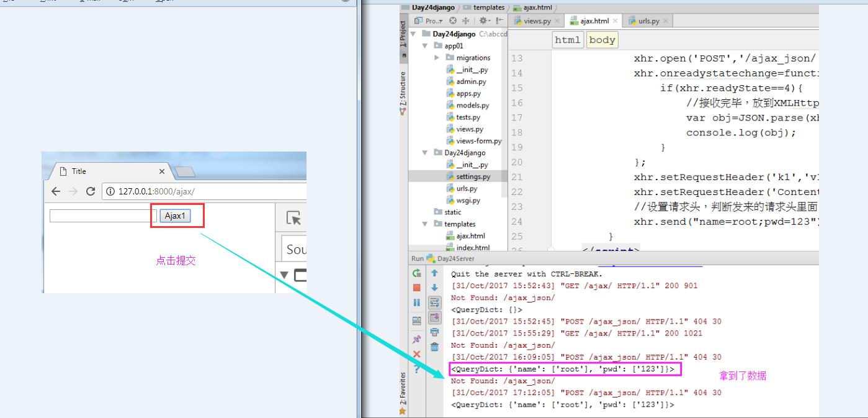Close the urls.py editor tab
868x418 pixels.
[665, 20]
